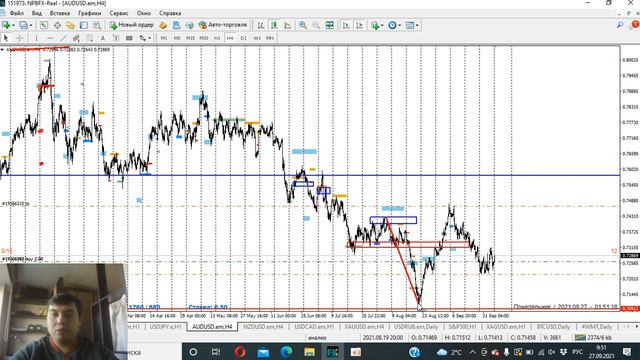Select the Crosshair tool
Screen dimensions: 640x360
click(19, 38)
